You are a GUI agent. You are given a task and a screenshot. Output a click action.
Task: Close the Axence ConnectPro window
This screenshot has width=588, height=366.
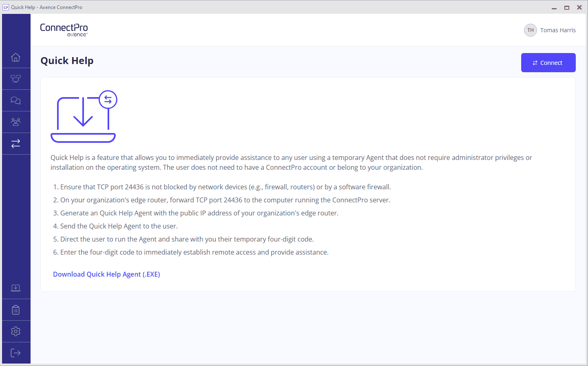(x=579, y=7)
